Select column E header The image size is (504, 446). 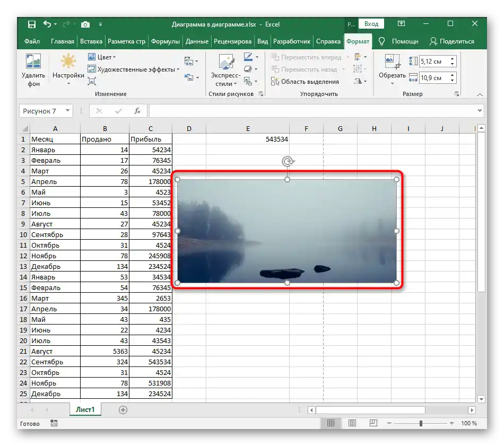pyautogui.click(x=248, y=128)
